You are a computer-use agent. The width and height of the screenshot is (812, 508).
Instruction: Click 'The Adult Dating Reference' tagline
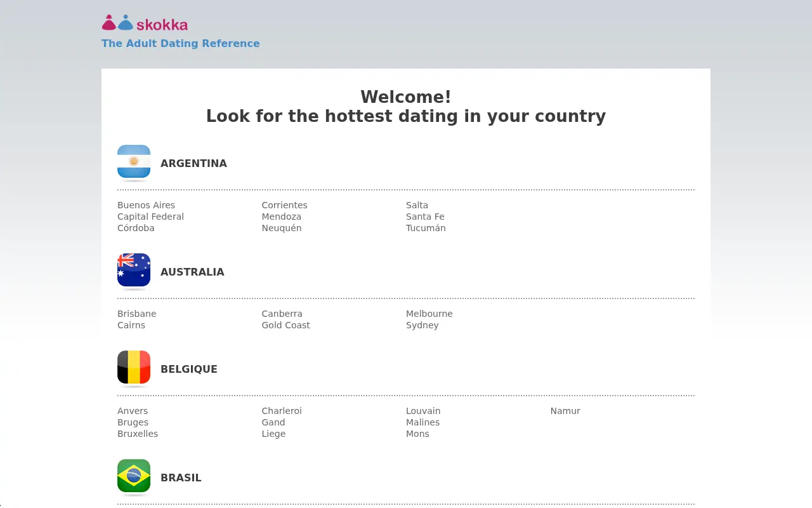(181, 43)
